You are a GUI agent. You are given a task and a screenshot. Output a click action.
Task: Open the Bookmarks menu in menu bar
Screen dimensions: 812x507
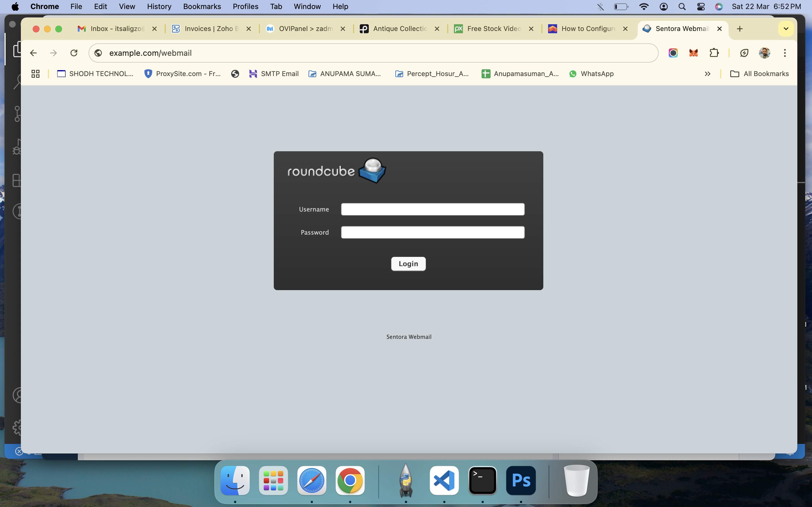click(x=202, y=7)
